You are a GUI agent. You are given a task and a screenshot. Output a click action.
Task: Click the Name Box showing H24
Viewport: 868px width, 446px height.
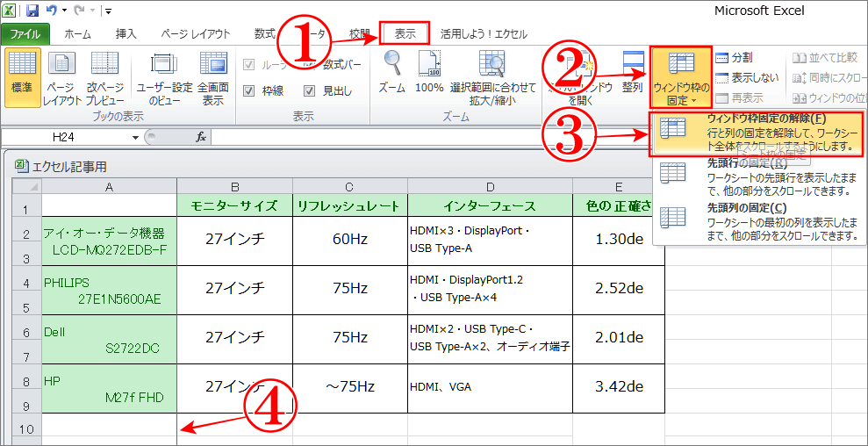(64, 137)
